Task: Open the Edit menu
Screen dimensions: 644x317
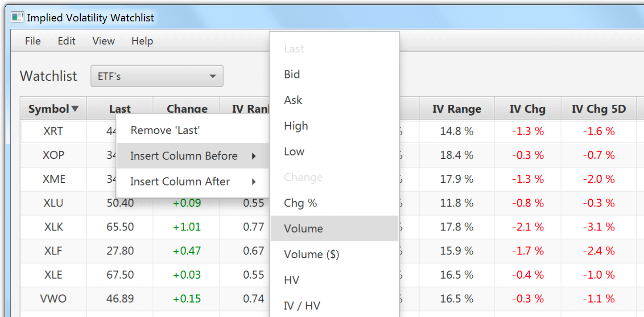Action: (x=66, y=41)
